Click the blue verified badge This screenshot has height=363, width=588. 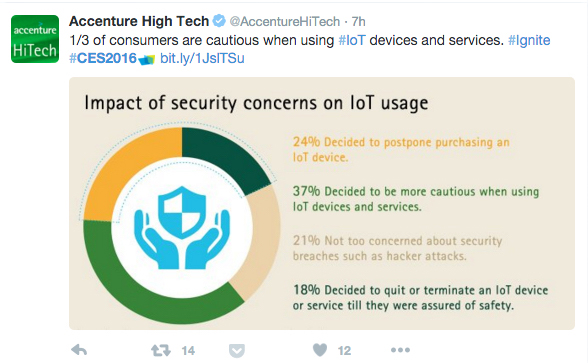(x=219, y=21)
